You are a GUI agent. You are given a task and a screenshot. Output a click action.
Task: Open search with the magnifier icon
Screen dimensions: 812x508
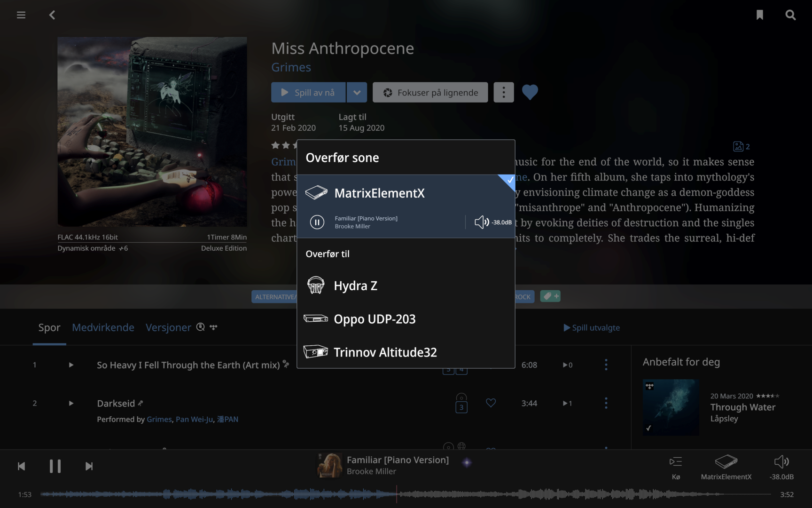click(791, 15)
